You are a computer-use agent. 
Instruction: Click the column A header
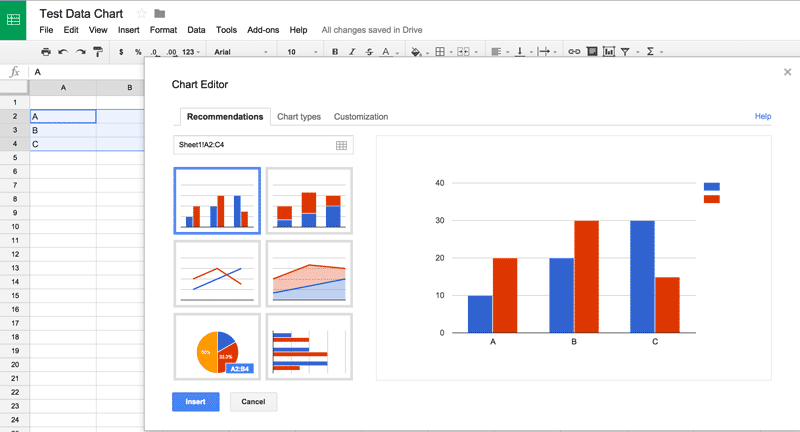63,88
